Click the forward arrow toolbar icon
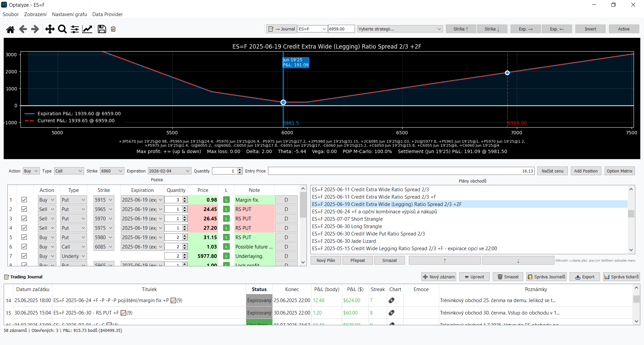644x345 pixels. 35,29
